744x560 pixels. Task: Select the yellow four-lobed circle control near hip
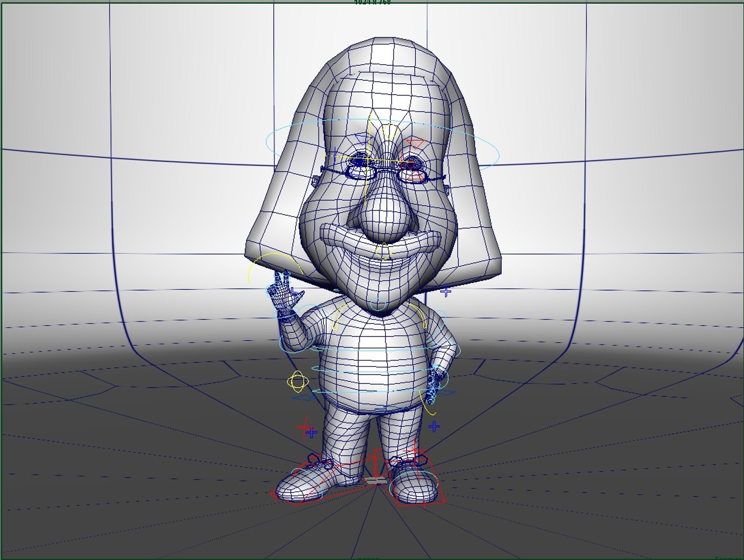[297, 382]
